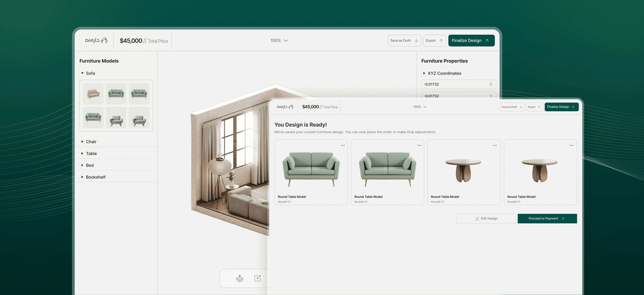Open more options on the first sofa card
The width and height of the screenshot is (644, 295).
(343, 145)
